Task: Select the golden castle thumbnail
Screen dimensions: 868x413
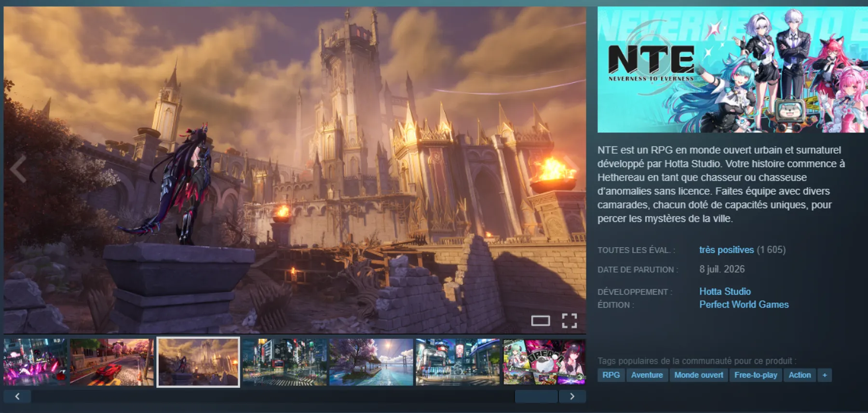Action: pos(198,362)
